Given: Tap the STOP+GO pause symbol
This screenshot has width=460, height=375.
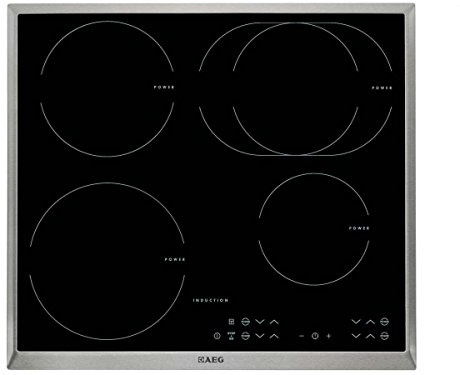Looking at the screenshot, I should (231, 336).
